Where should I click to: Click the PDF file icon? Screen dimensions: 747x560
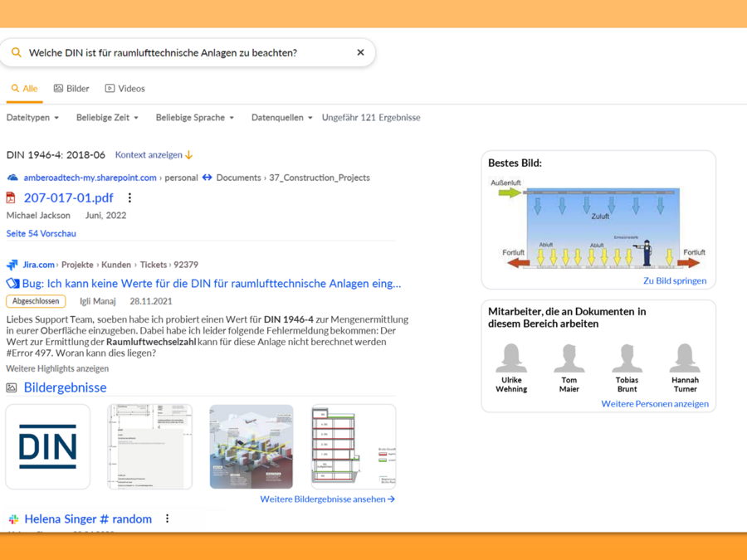[x=11, y=197]
